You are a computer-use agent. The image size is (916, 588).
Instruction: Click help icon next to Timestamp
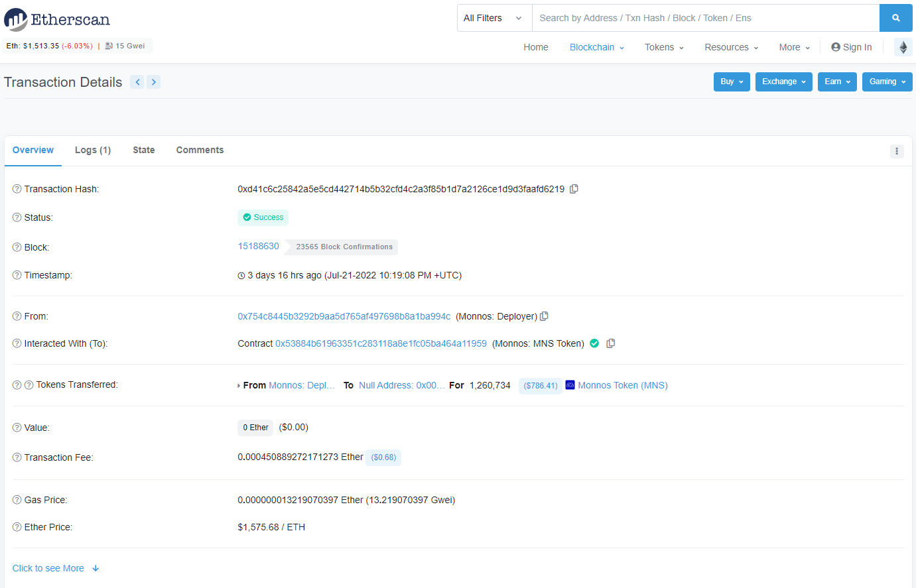[x=17, y=275]
